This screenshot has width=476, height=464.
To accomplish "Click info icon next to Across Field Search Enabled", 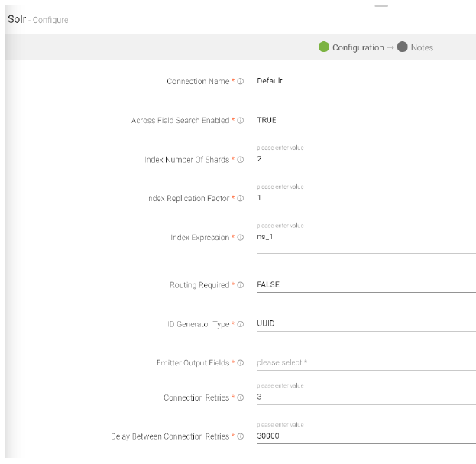I will pyautogui.click(x=241, y=121).
